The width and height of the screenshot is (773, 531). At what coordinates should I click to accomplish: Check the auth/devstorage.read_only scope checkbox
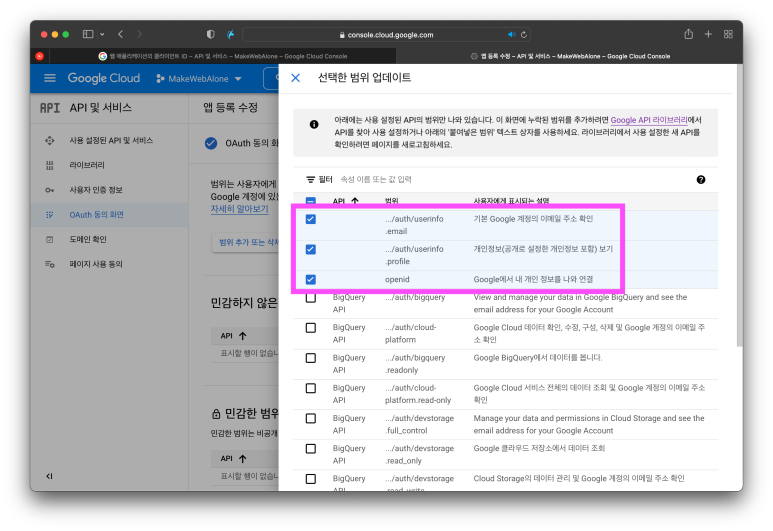click(311, 449)
